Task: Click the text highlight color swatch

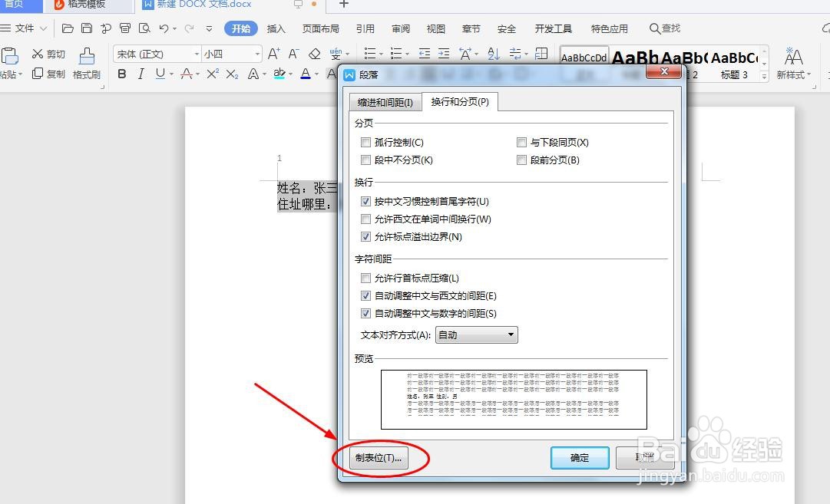Action: tap(279, 74)
